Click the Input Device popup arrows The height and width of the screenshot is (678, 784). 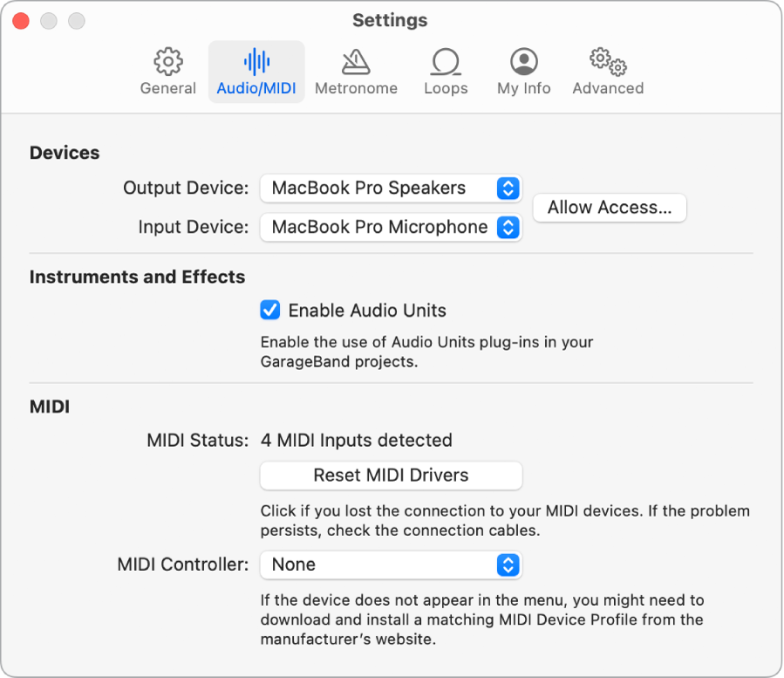tap(508, 227)
